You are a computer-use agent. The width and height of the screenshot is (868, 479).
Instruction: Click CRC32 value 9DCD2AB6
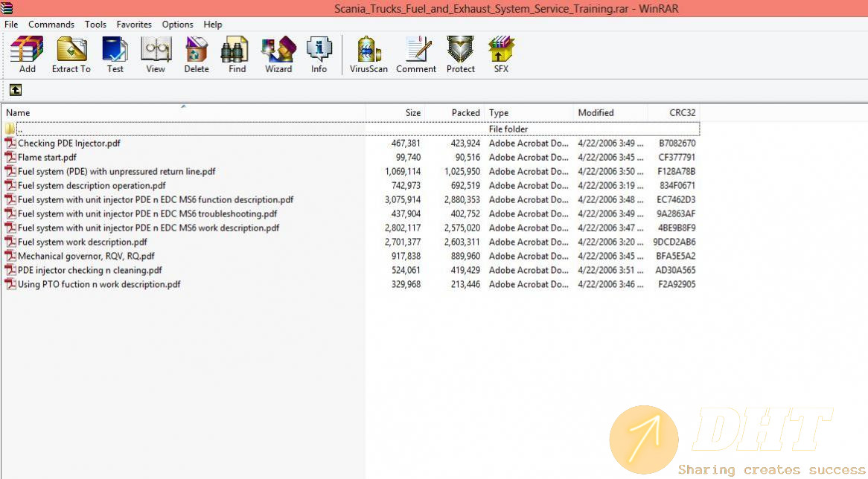point(674,242)
